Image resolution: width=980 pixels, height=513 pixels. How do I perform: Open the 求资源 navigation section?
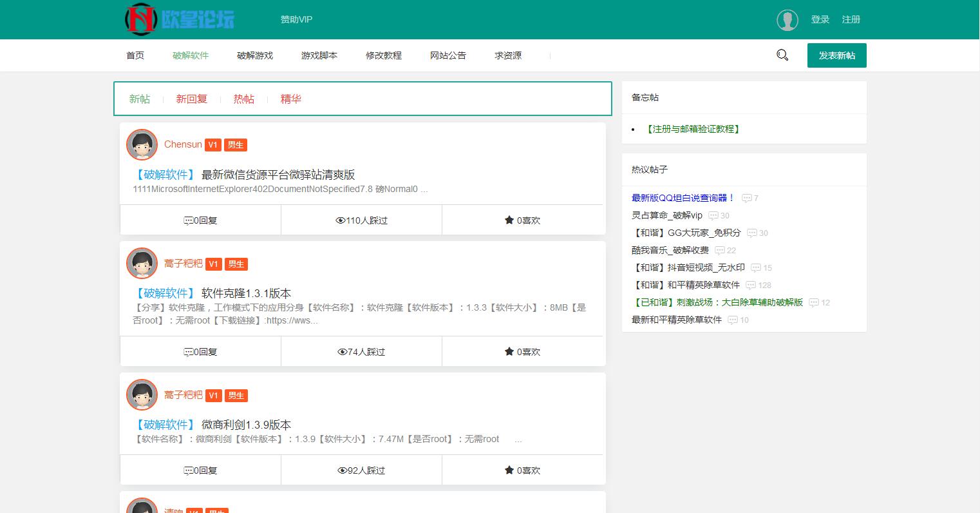[x=507, y=55]
